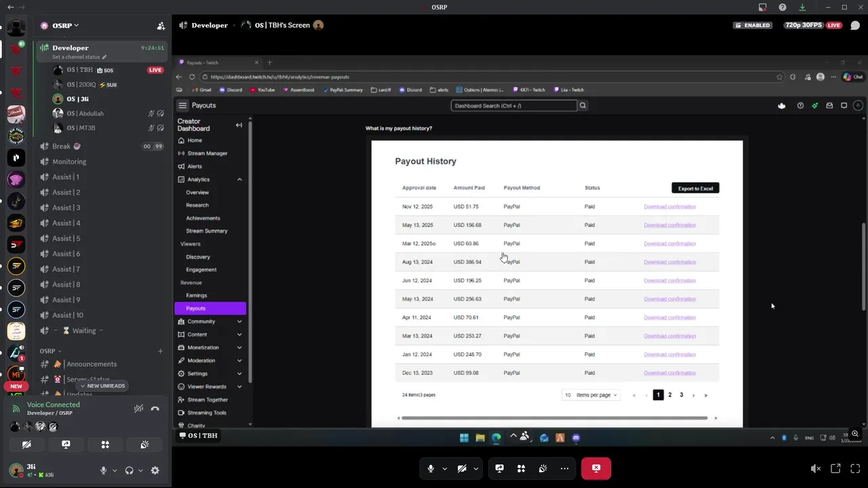Open microphone options arrow in stream control bar
The width and height of the screenshot is (868, 488).
pos(445,468)
